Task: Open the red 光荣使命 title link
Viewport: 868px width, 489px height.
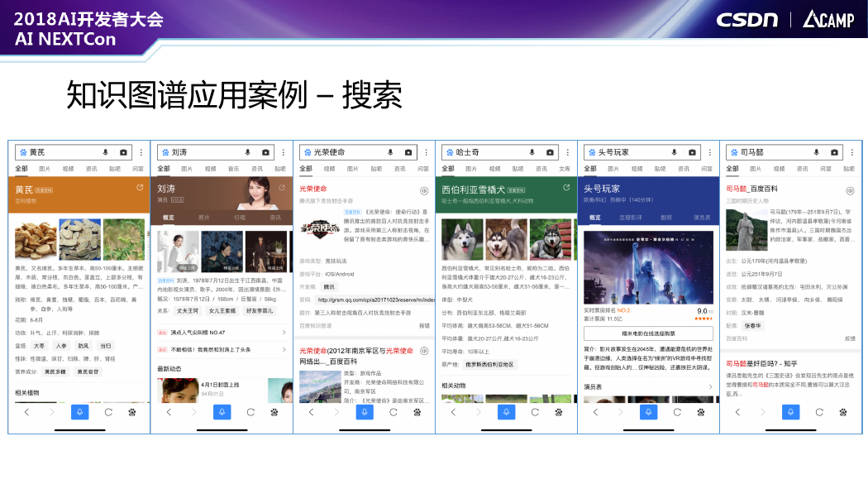Action: tap(313, 189)
